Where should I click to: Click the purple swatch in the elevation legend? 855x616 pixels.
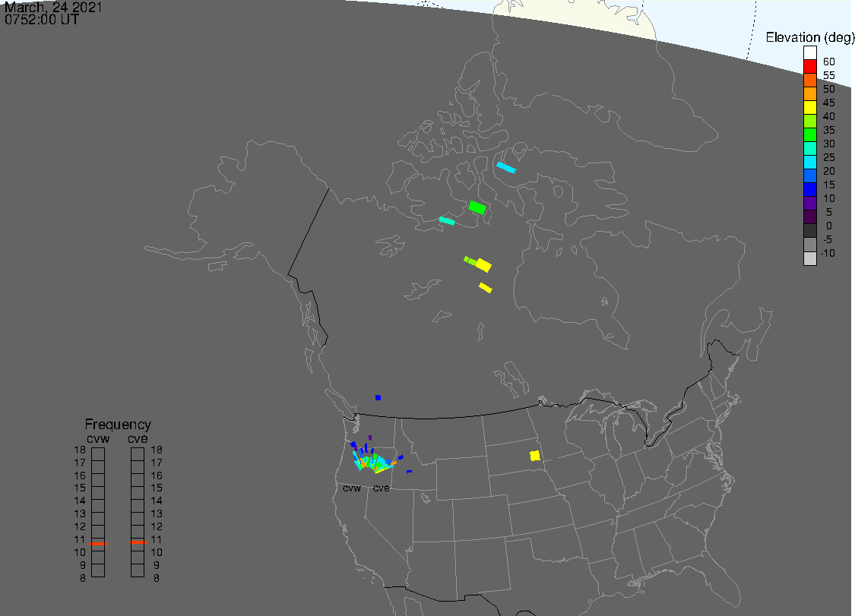tap(809, 203)
